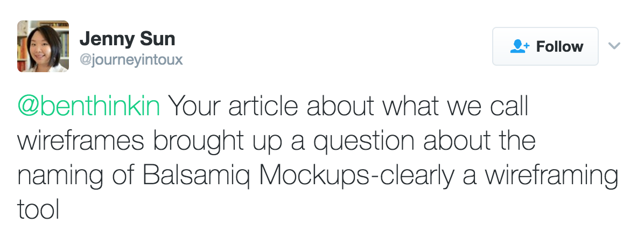The width and height of the screenshot is (644, 237).
Task: Click the tweet text to open details
Action: 318,158
